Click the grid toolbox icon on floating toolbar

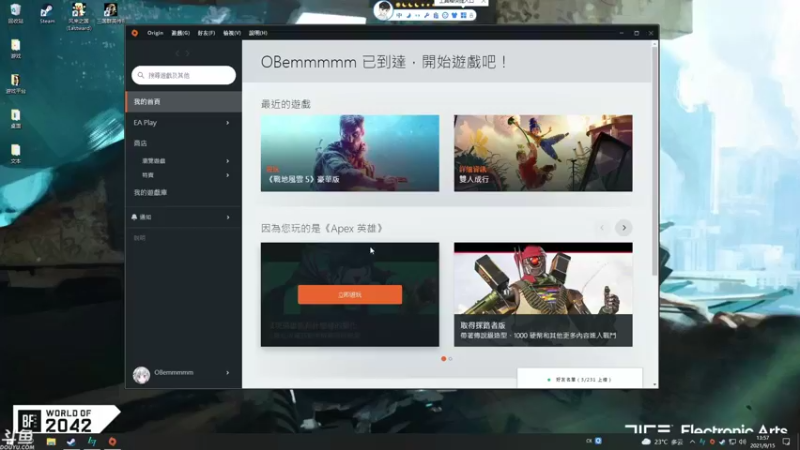(x=463, y=16)
